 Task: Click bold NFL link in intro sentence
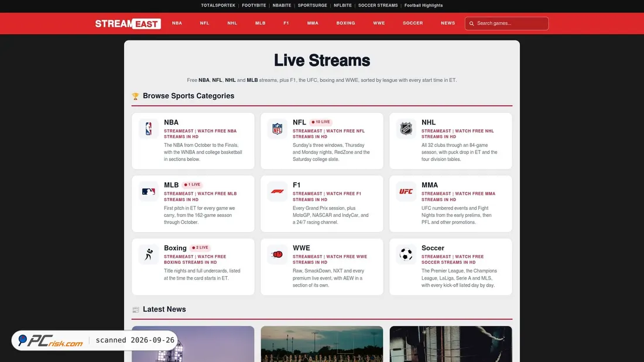coord(217,80)
